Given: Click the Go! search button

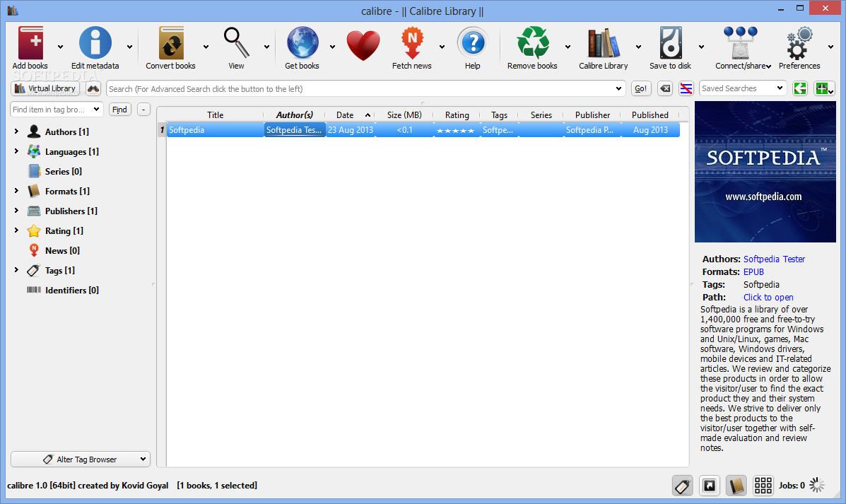Looking at the screenshot, I should 641,88.
